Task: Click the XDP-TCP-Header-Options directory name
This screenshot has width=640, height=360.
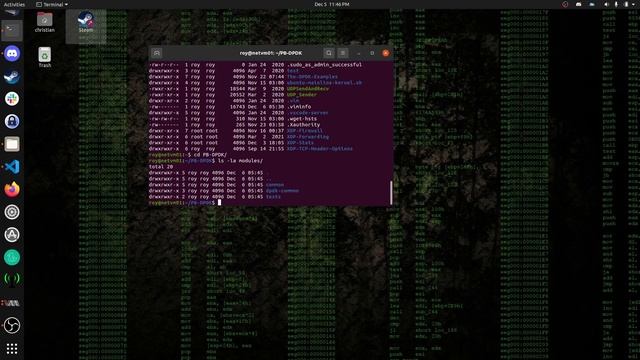Action: pyautogui.click(x=320, y=149)
